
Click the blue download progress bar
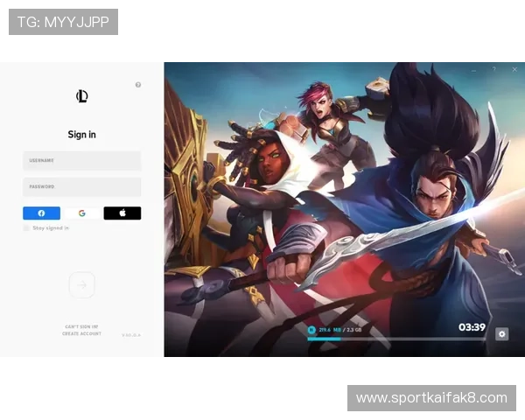[324, 339]
